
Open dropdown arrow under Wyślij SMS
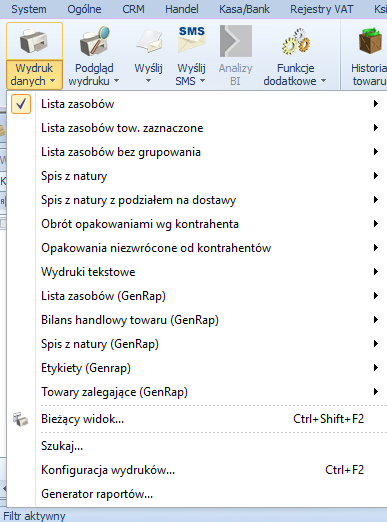202,81
